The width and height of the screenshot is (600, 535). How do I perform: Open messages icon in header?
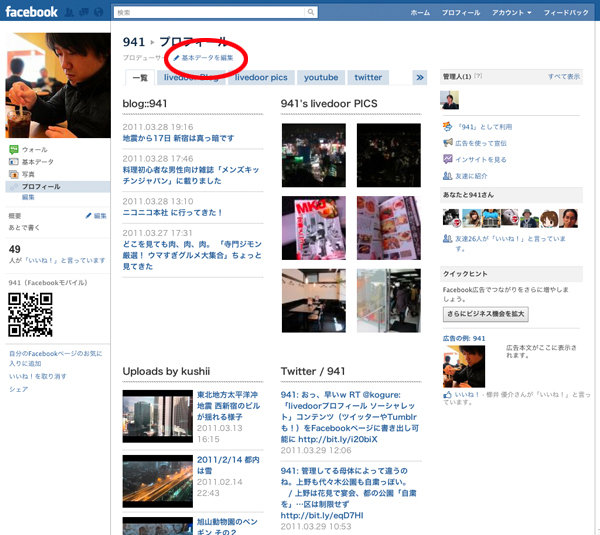click(x=84, y=12)
